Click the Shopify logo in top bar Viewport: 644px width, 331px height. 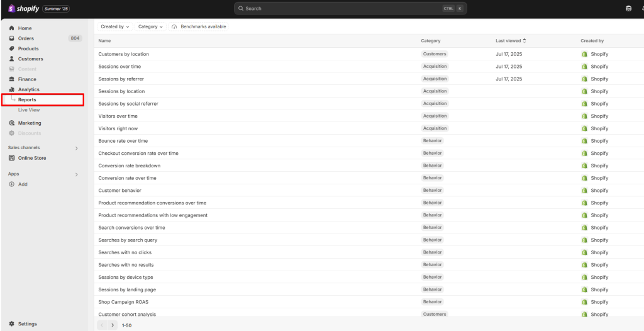(23, 9)
